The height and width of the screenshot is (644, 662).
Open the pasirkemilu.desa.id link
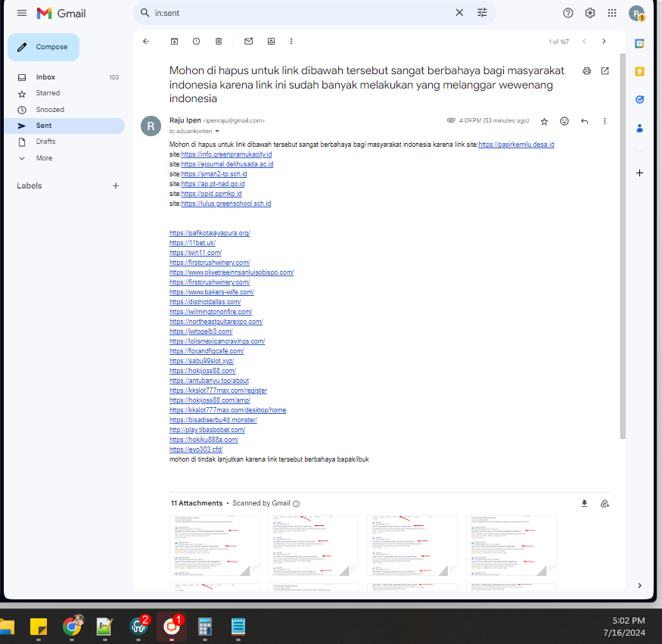tap(516, 145)
